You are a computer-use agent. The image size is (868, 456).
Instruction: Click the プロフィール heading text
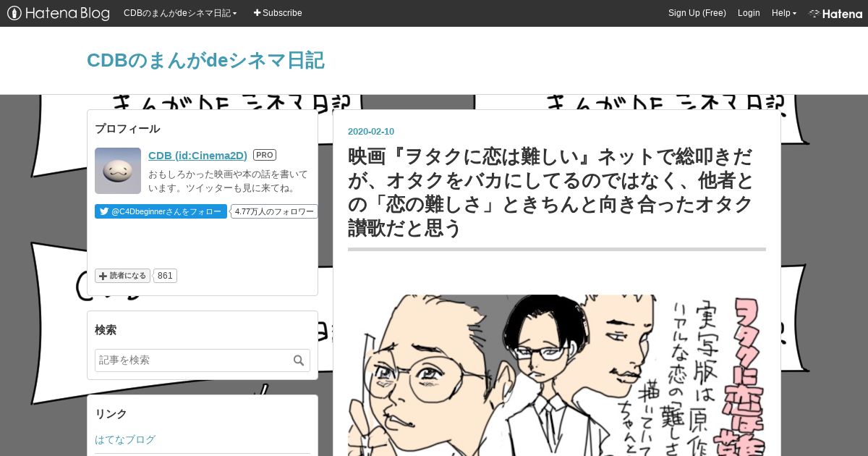click(x=127, y=129)
